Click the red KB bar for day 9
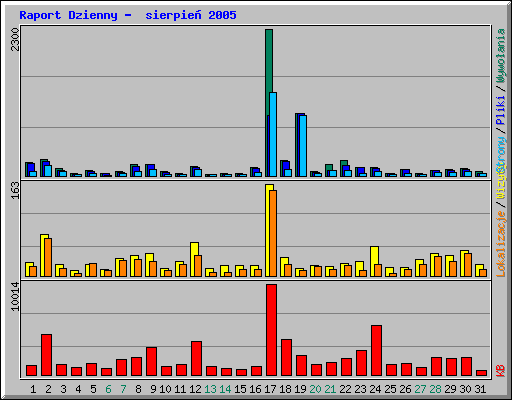Image resolution: width=512 pixels, height=400 pixels. tap(151, 361)
